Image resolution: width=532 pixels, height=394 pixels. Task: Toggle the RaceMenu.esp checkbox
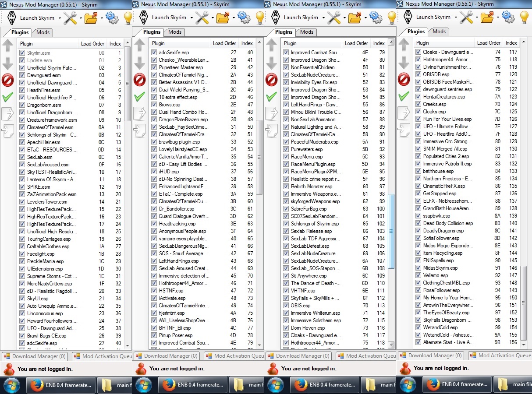point(286,157)
